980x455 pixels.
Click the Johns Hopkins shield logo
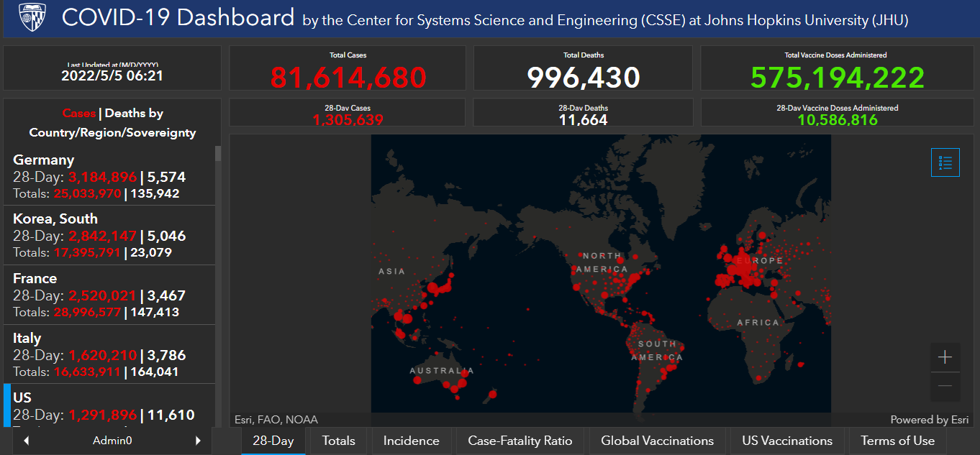(x=32, y=17)
